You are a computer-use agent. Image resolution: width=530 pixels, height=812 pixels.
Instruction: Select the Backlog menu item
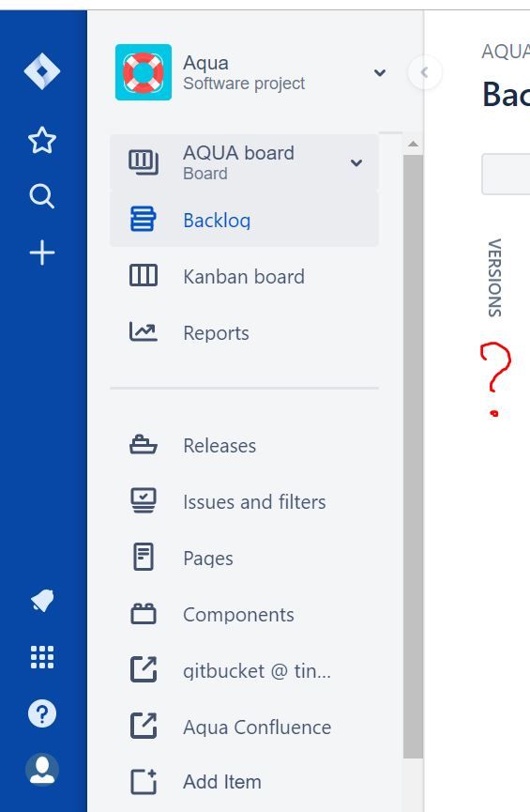244,220
